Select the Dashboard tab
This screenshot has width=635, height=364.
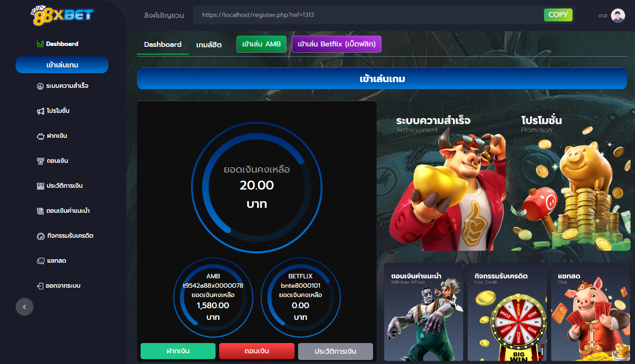[x=163, y=45]
